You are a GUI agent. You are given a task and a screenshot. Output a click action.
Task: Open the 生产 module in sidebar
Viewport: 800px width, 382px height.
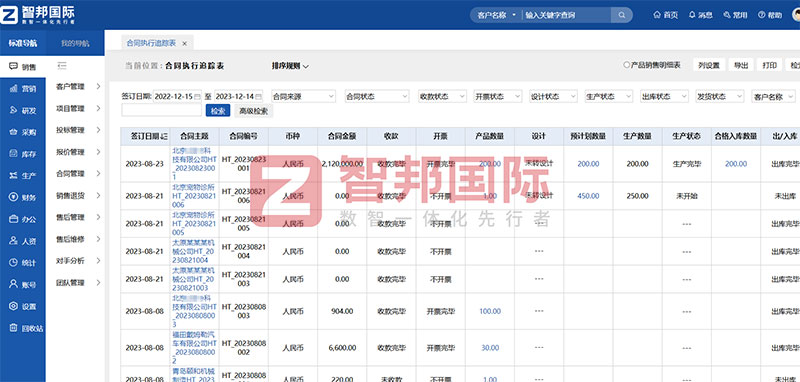22,176
